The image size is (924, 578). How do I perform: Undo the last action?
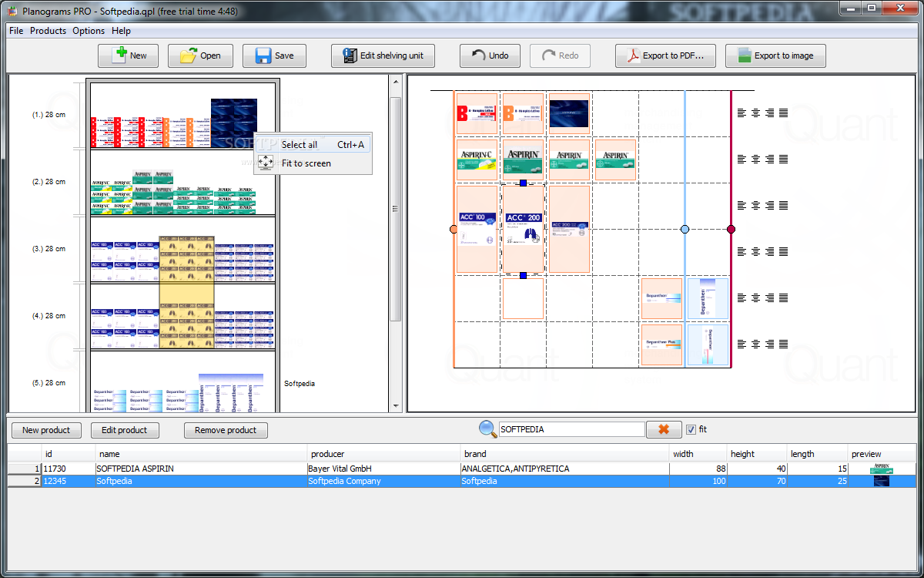(490, 55)
